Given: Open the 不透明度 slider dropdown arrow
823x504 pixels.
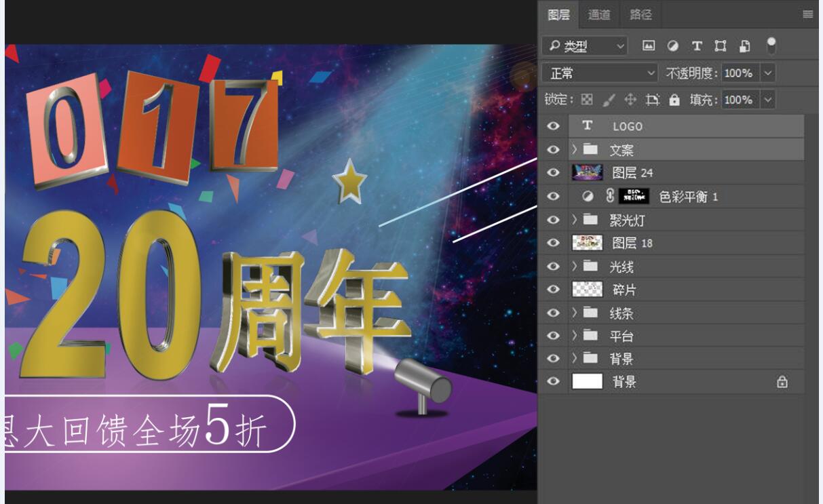Looking at the screenshot, I should tap(768, 73).
